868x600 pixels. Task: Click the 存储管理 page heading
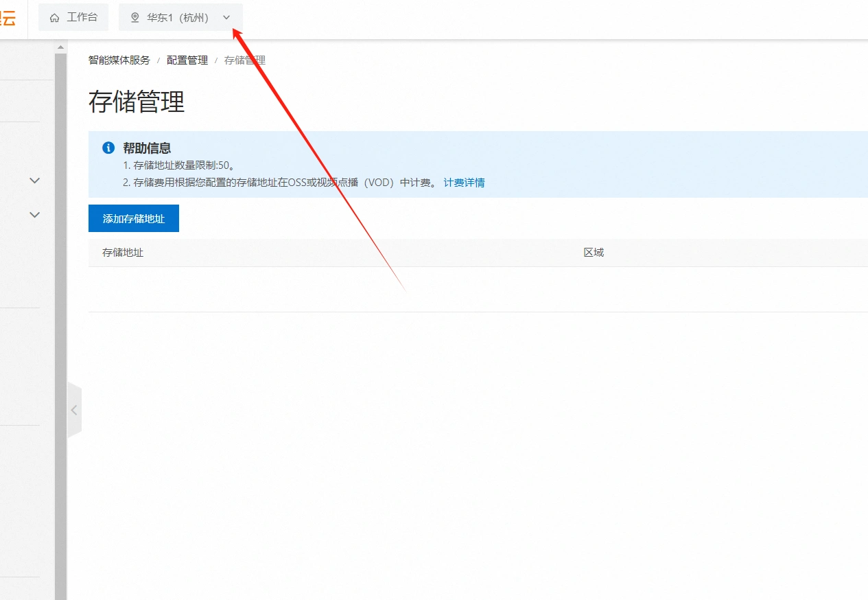point(137,102)
